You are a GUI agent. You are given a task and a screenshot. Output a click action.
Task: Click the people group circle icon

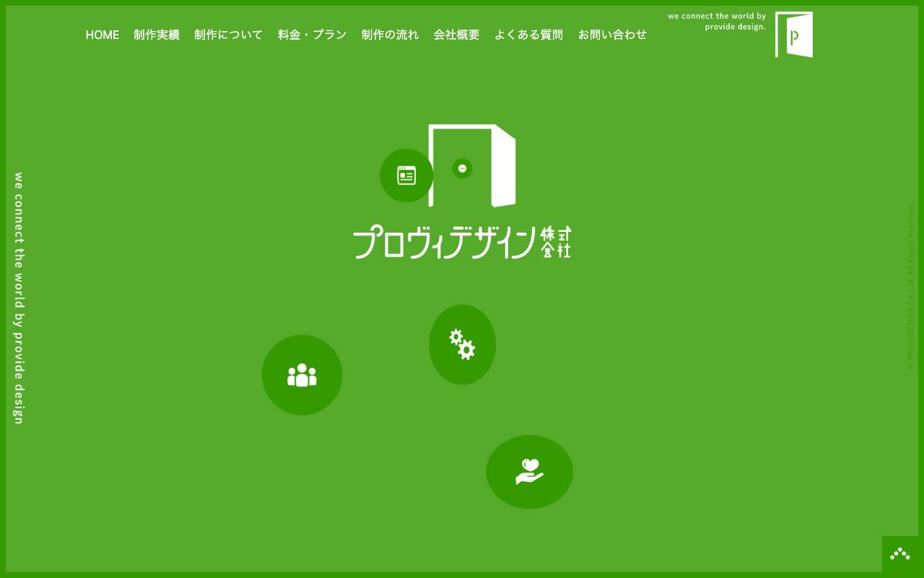click(302, 375)
